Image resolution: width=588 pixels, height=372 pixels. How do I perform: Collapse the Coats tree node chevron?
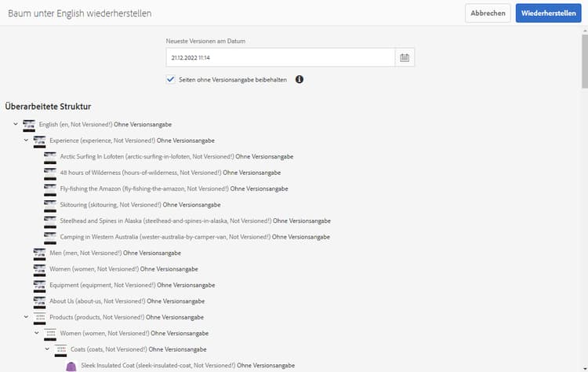[x=47, y=349]
